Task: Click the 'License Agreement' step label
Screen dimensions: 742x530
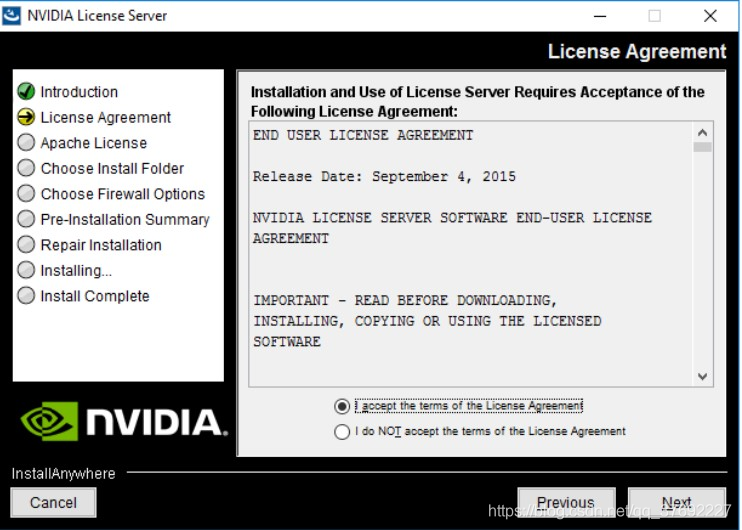Action: click(x=106, y=117)
